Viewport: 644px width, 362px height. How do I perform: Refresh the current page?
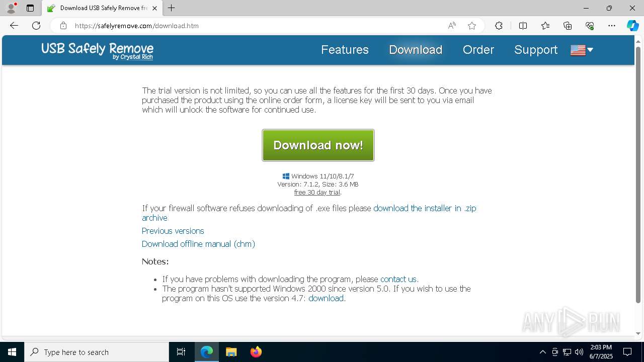coord(36,26)
